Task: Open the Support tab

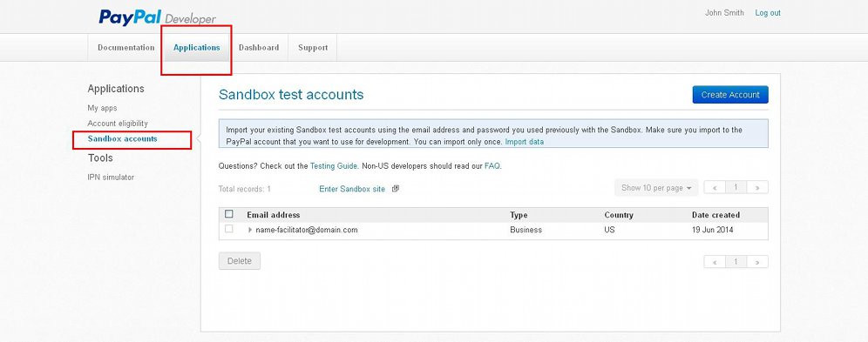Action: tap(313, 48)
